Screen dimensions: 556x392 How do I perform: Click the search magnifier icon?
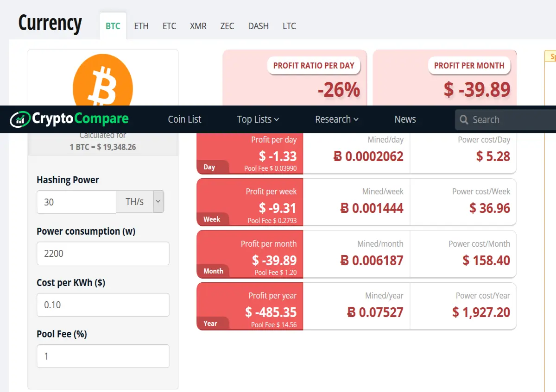point(464,120)
